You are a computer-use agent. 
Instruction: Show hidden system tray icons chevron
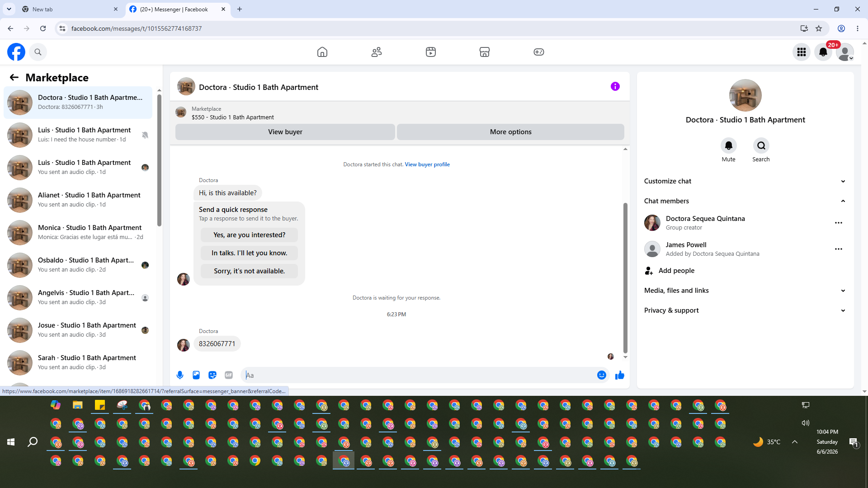pos(795,442)
